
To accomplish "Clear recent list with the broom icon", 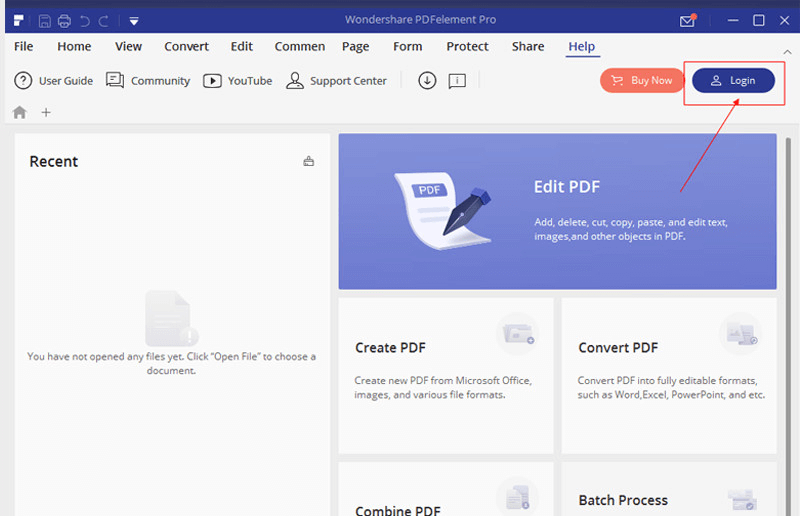I will click(x=309, y=161).
